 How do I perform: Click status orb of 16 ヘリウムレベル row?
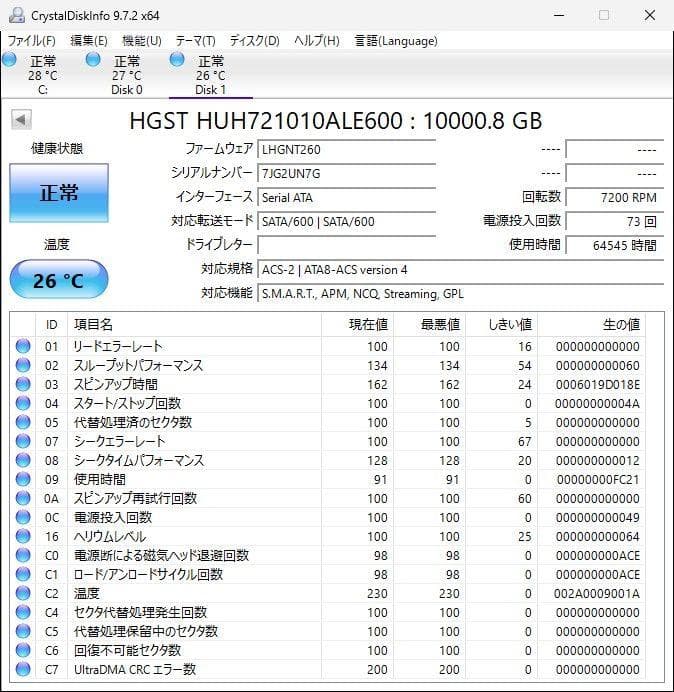tap(23, 536)
